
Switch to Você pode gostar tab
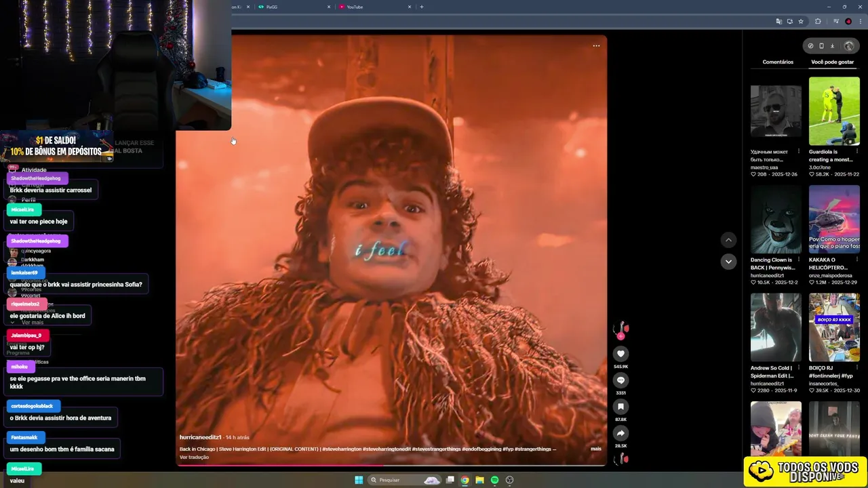(x=832, y=62)
